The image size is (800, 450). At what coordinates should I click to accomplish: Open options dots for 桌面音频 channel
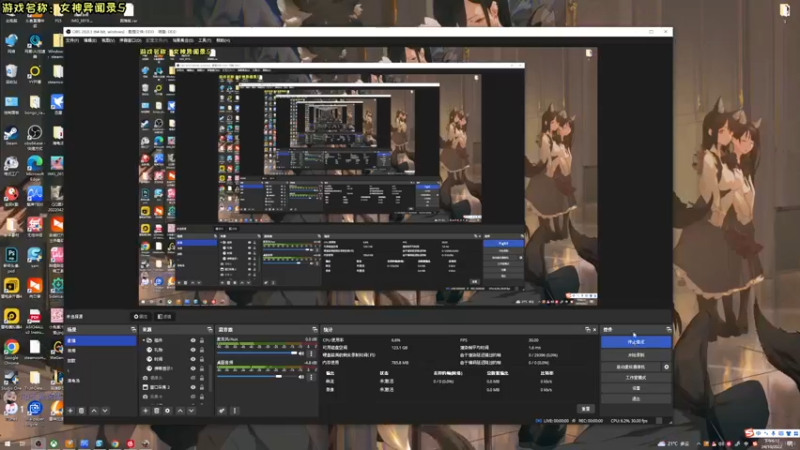pyautogui.click(x=311, y=377)
